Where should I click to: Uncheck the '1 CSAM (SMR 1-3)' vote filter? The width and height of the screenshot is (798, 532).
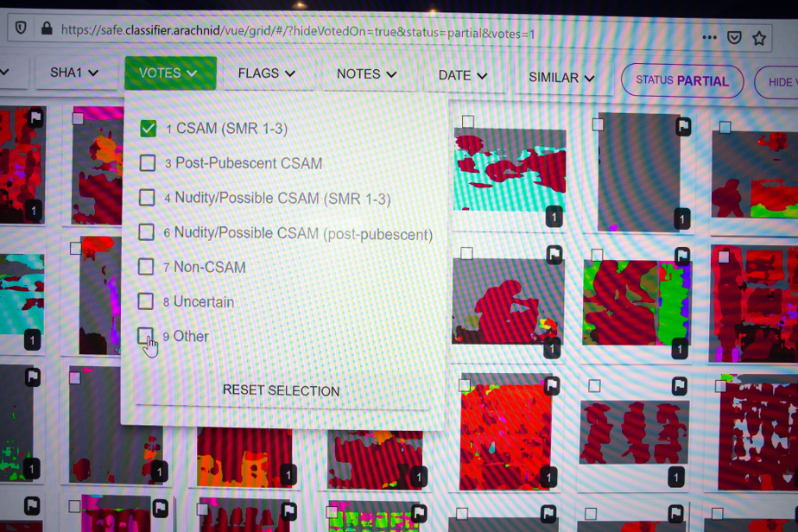149,128
